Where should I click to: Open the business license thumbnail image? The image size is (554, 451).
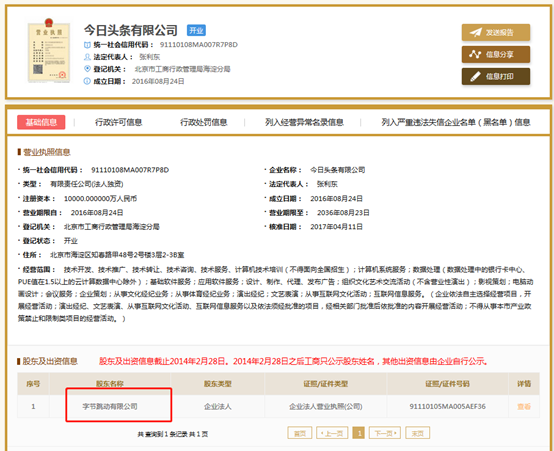pos(49,51)
